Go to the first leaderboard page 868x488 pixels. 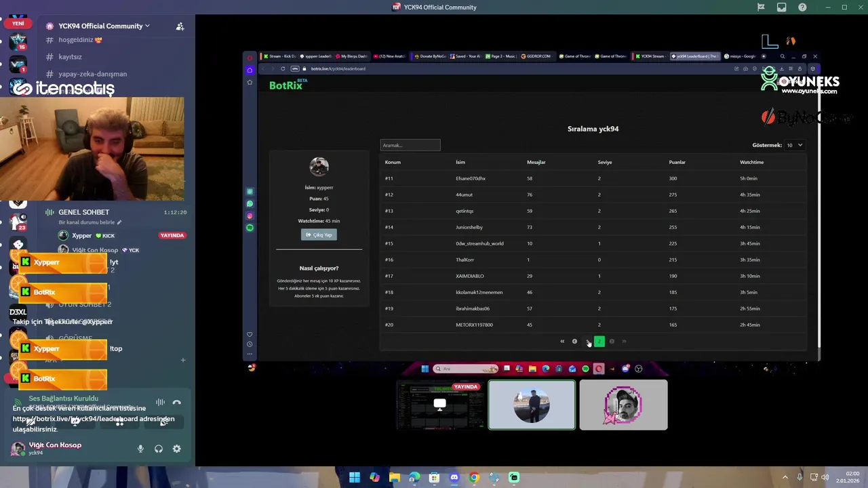click(x=562, y=341)
